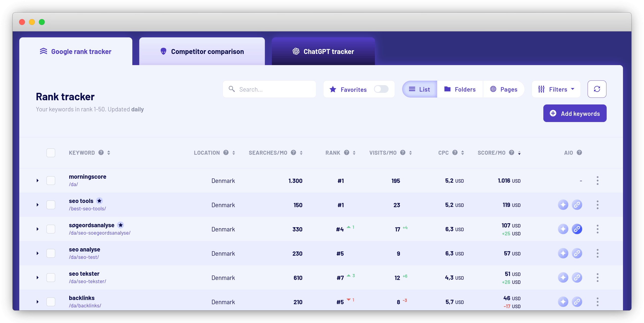Click the favorite star on seo tools
The image size is (644, 323).
[99, 200]
